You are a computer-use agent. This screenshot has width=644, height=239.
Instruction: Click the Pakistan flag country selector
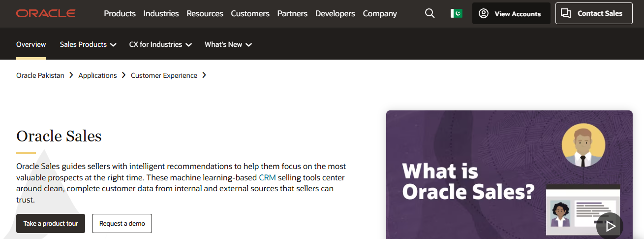click(456, 14)
